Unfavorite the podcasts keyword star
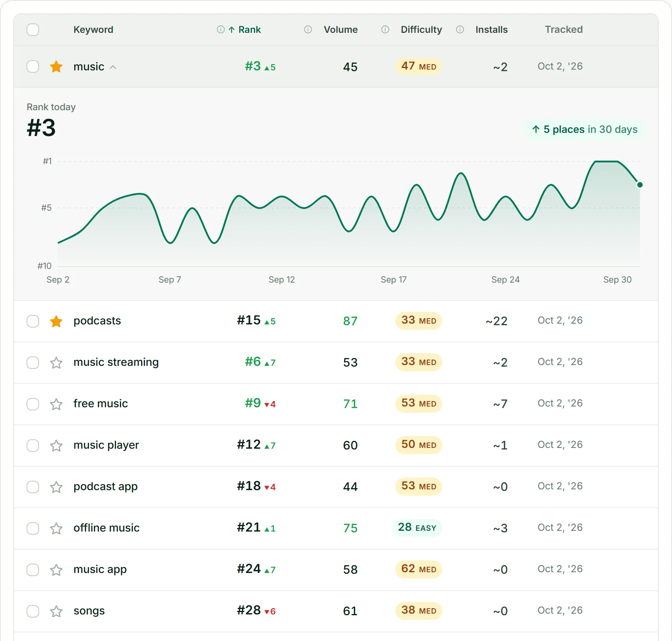The height and width of the screenshot is (641, 672). [56, 321]
